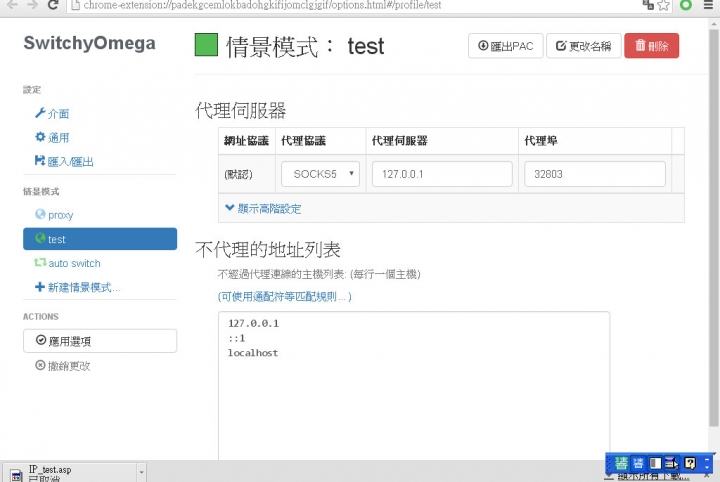Click the green profile color swatch
This screenshot has height=482, width=720.
click(x=206, y=45)
